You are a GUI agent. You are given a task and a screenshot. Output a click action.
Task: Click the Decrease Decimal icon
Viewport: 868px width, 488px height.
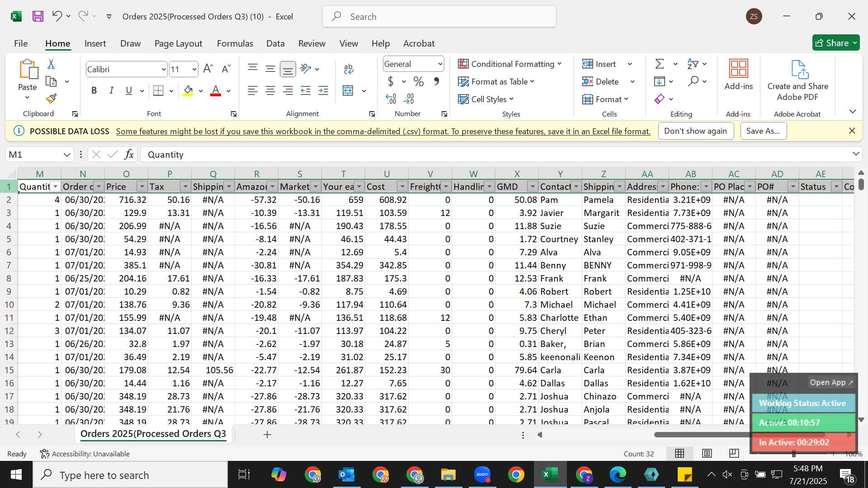pos(409,99)
